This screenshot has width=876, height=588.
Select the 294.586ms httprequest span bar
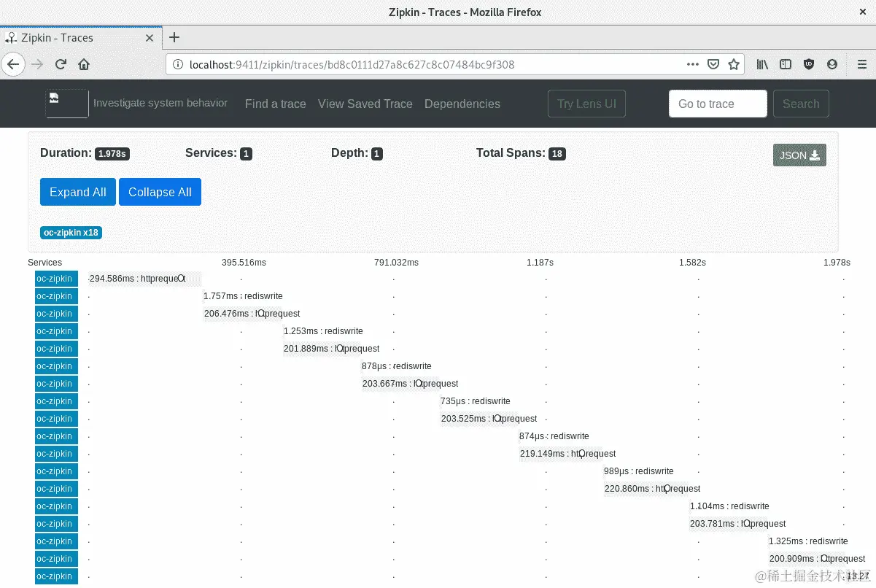pos(144,279)
